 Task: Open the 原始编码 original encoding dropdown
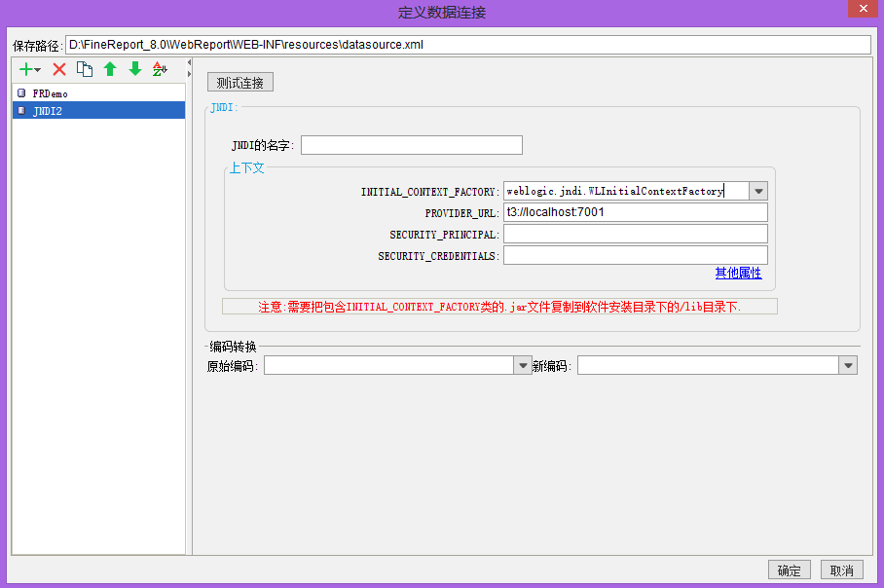[x=523, y=365]
